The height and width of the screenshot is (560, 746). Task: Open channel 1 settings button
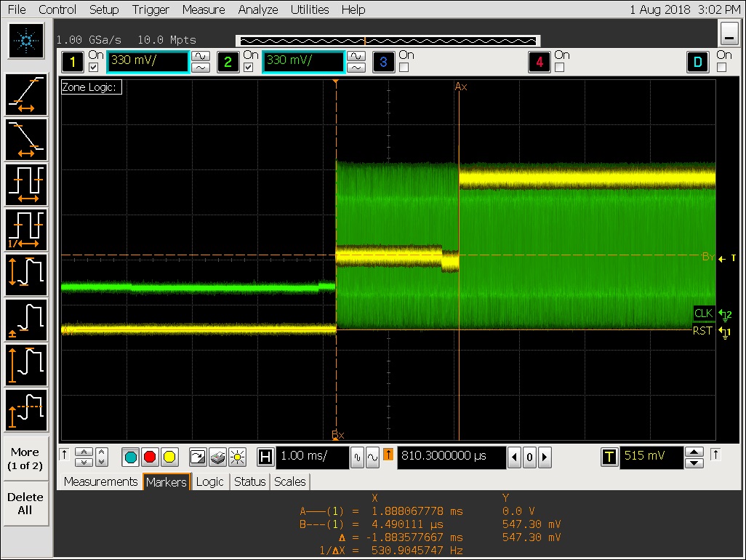(x=73, y=62)
